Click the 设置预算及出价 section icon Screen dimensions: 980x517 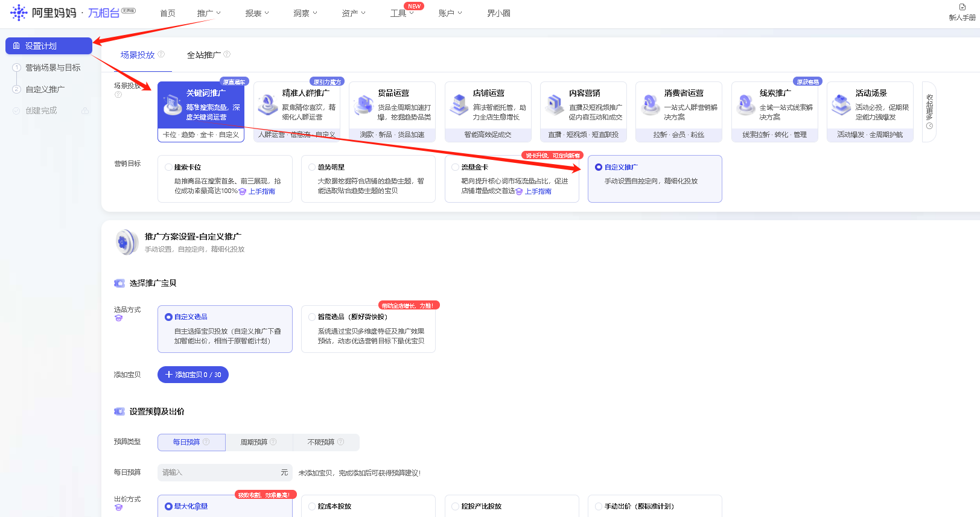pos(119,411)
